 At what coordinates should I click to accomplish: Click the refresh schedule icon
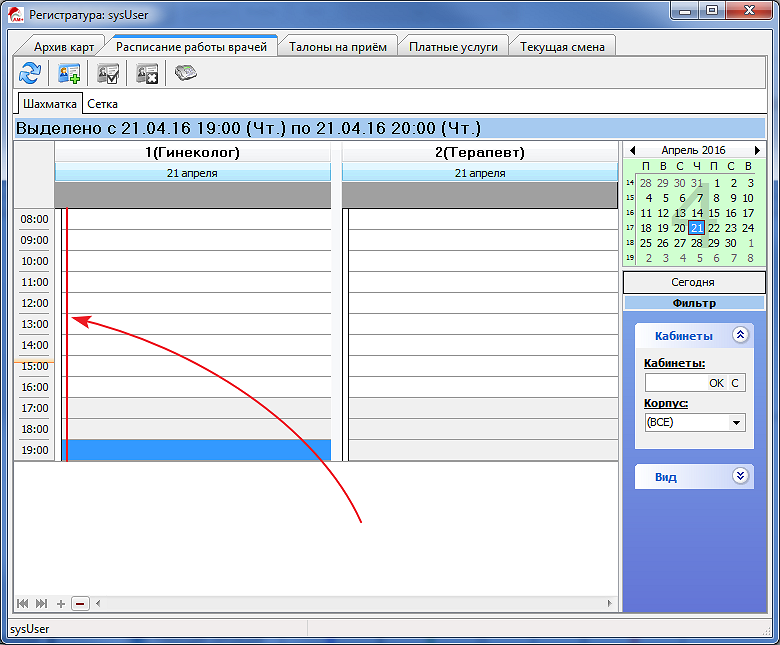click(30, 73)
